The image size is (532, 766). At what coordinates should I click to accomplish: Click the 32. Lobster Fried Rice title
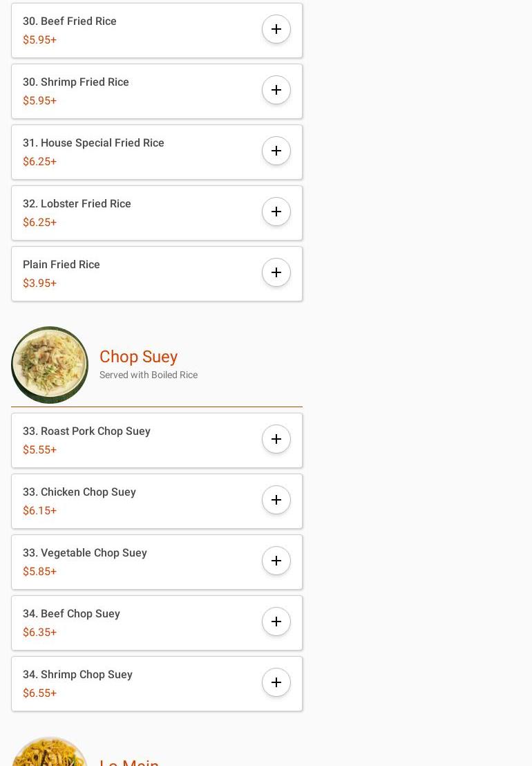77,204
